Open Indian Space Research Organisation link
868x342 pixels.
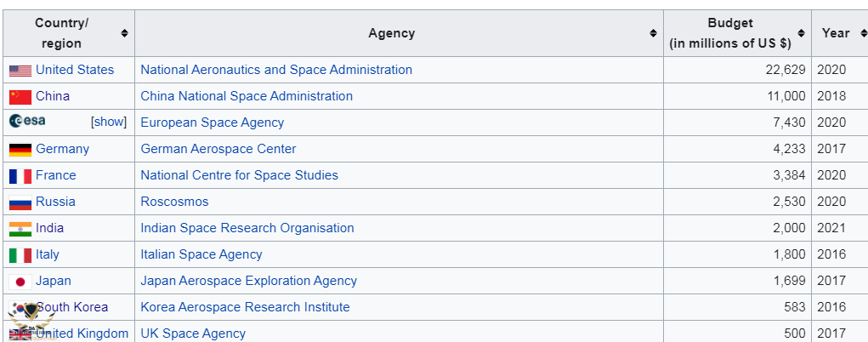(x=247, y=228)
